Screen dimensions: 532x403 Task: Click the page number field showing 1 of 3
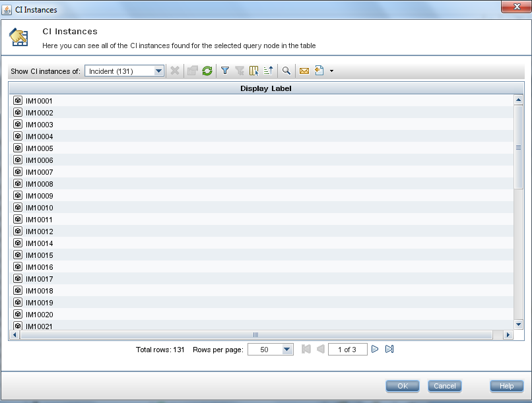coord(347,350)
